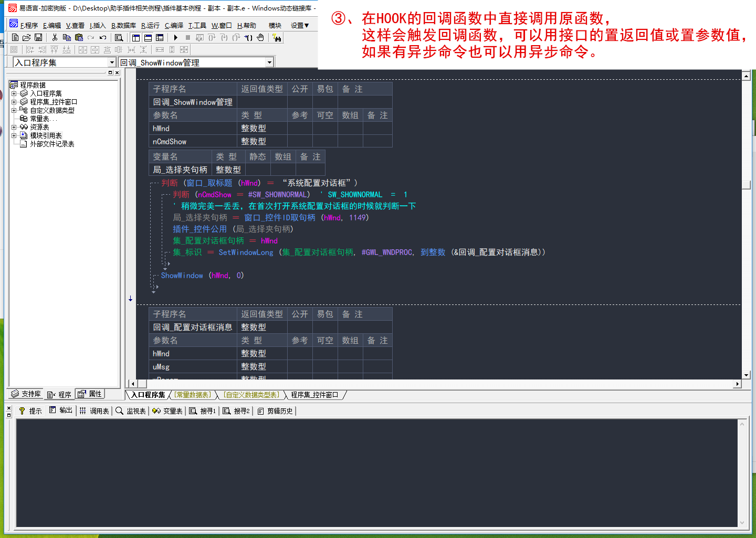
Task: Open the 回调_ShowWindow管理 subroutine dropdown
Action: (269, 62)
